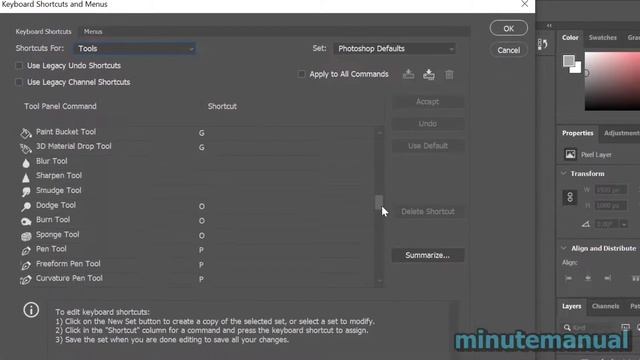Click the Freeform Pen Tool icon
Image resolution: width=640 pixels, height=360 pixels.
click(26, 265)
